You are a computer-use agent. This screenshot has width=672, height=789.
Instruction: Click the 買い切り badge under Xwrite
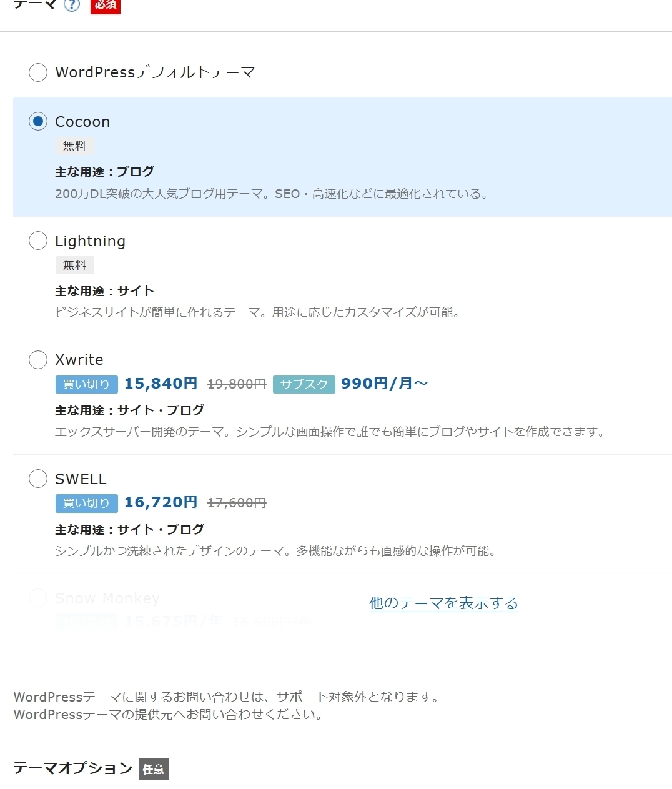click(x=86, y=384)
